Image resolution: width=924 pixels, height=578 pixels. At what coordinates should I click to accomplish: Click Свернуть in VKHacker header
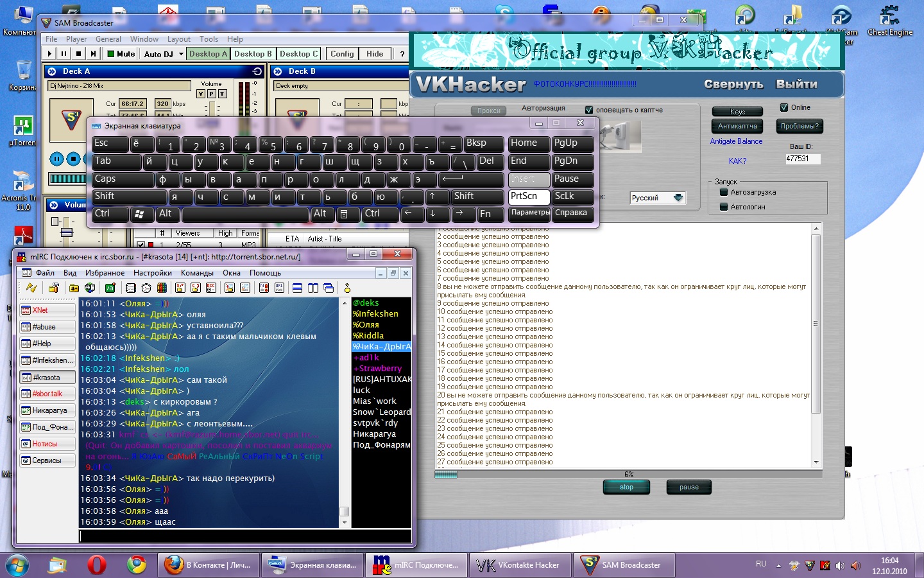tap(733, 84)
